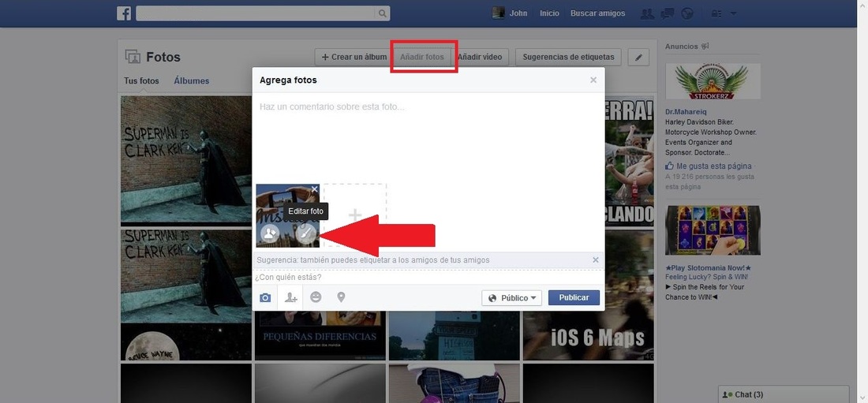Switch to Álbumes tab
The image size is (868, 403).
click(192, 80)
